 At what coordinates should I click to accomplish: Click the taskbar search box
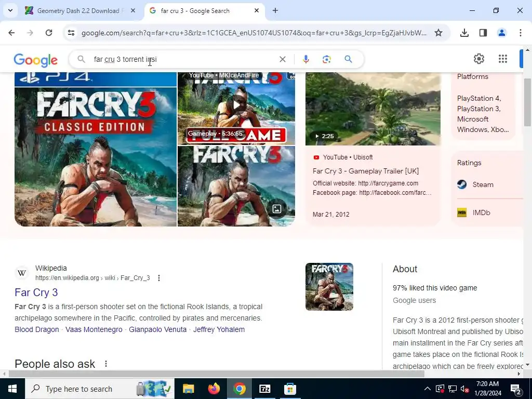(x=100, y=389)
